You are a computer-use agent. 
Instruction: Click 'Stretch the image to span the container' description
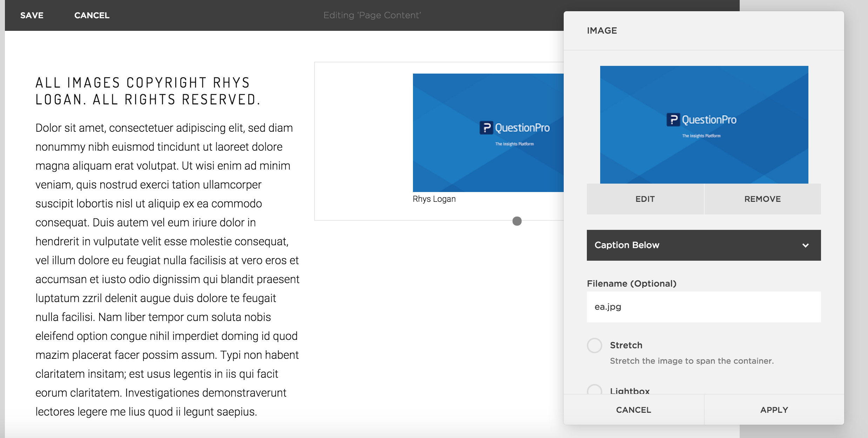692,361
